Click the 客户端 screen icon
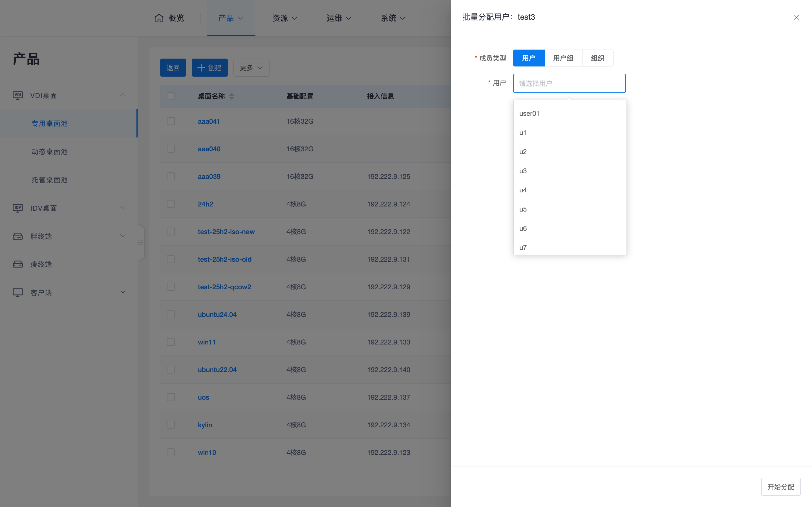 point(18,293)
